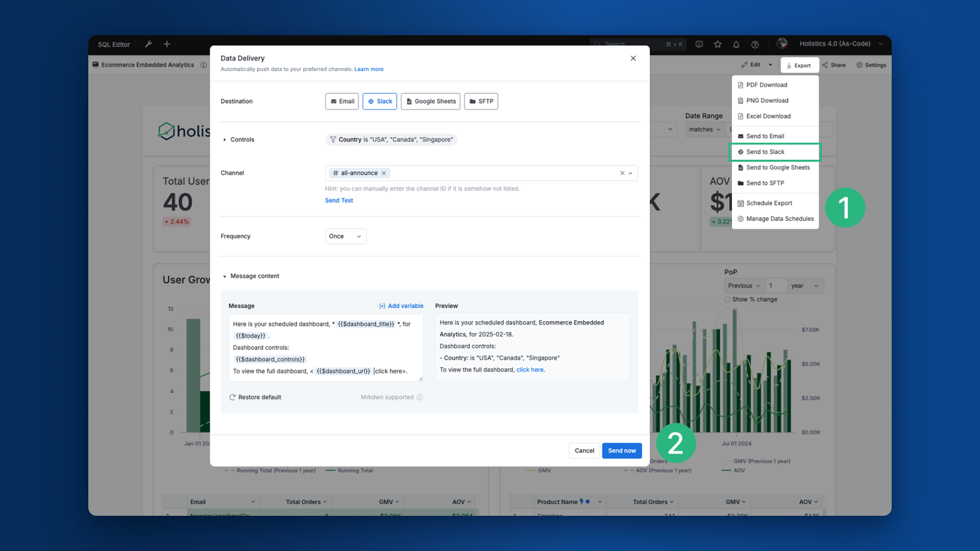Click info icon beside Ecommerce Embedded Analytics
This screenshot has width=980, height=551.
point(204,65)
